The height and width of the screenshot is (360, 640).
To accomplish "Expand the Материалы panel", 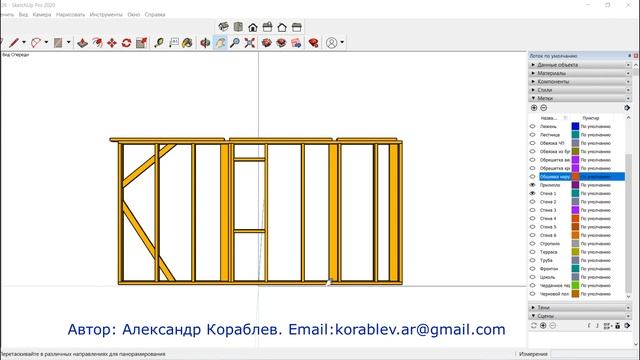I will 580,73.
